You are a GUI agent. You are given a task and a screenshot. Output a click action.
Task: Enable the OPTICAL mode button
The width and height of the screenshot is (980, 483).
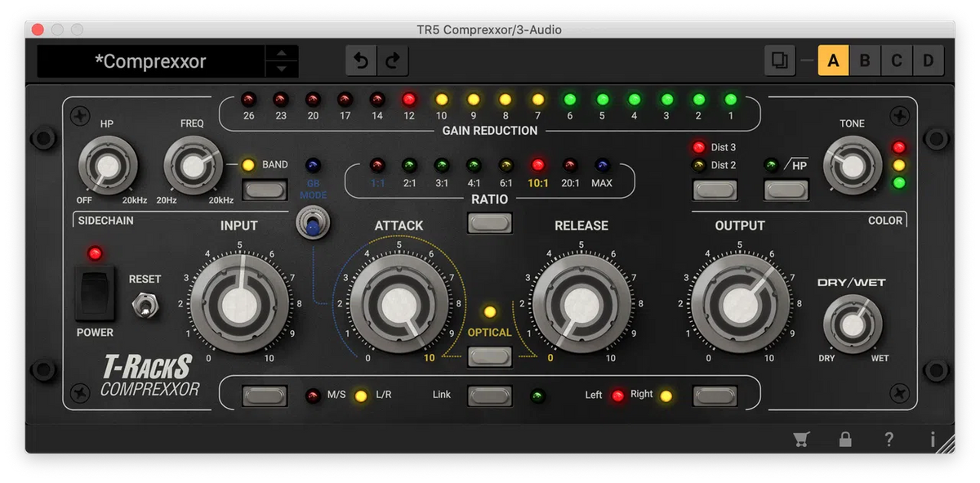click(488, 357)
